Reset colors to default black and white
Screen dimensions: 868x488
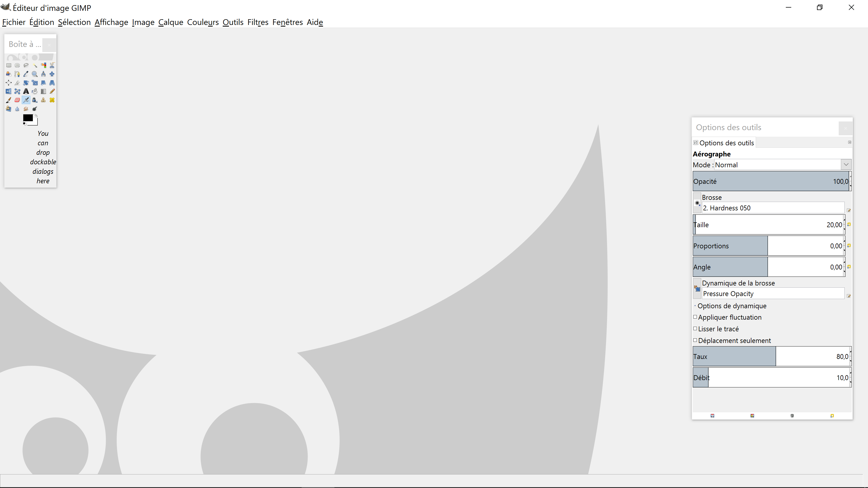24,124
